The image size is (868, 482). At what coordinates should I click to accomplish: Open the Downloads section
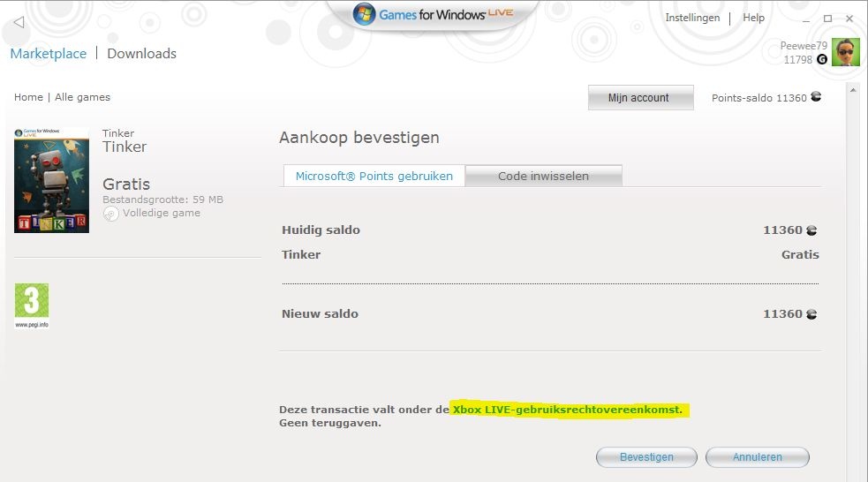coord(141,54)
